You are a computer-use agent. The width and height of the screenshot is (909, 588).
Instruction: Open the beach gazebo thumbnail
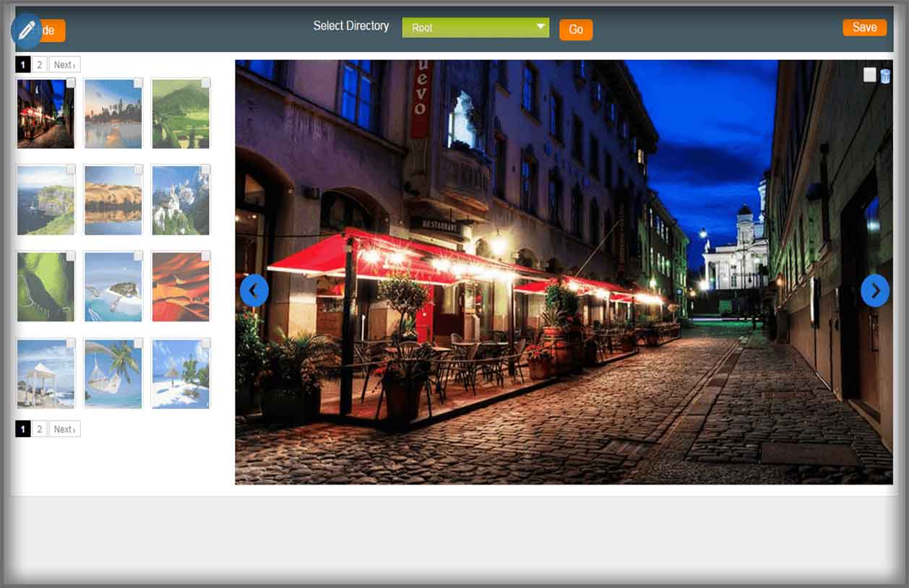(46, 374)
